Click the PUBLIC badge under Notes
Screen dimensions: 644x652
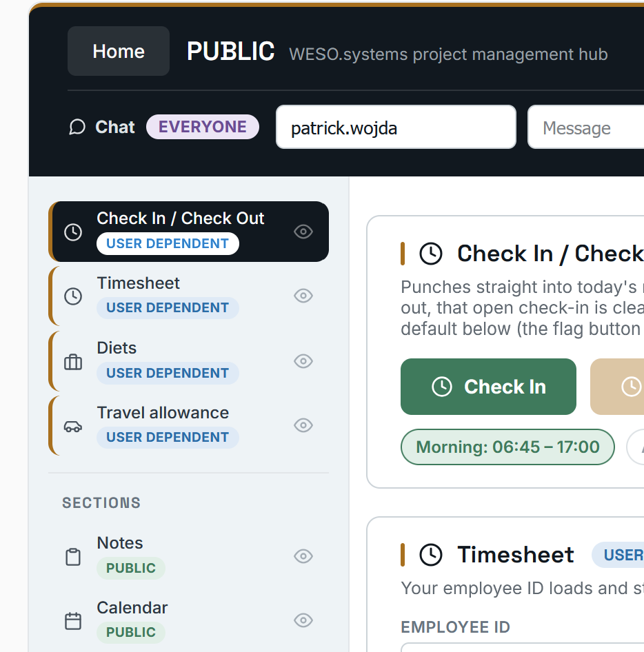coord(131,568)
